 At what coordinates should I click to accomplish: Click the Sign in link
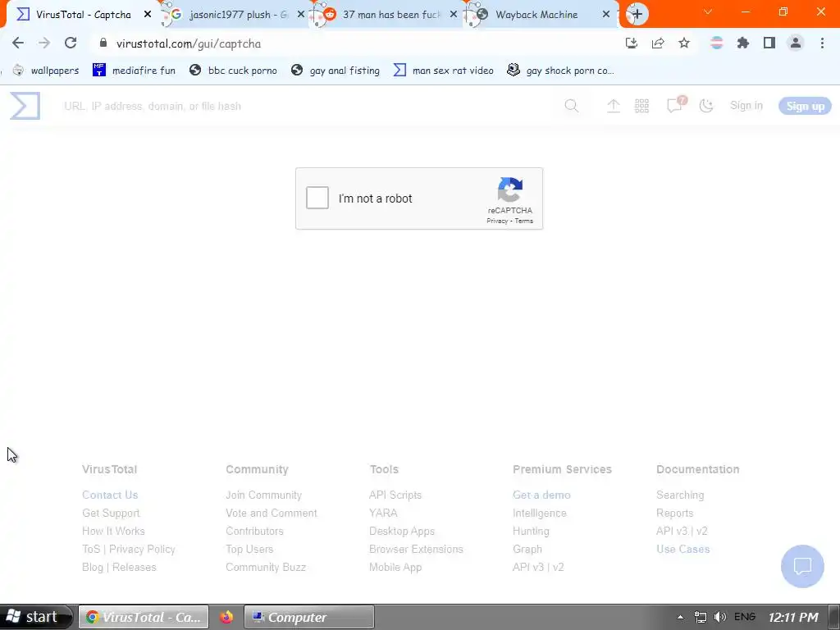click(746, 106)
